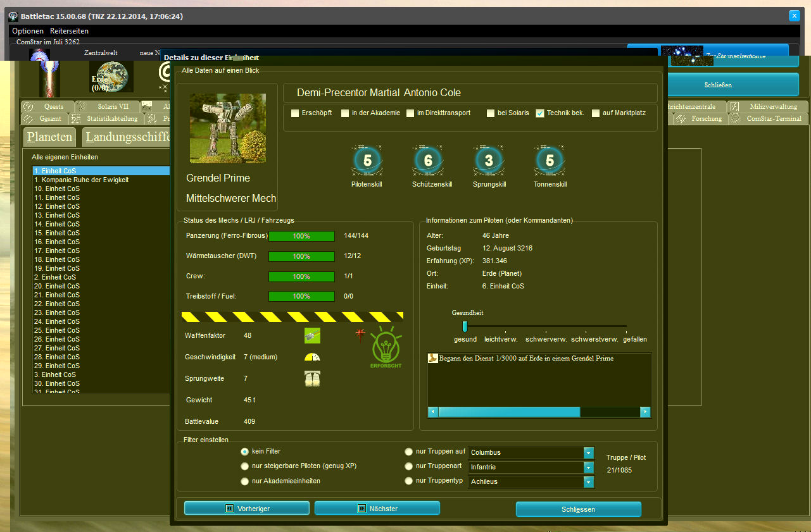811x532 pixels.
Task: Uncheck the Technik bek. checkbox
Action: (x=540, y=113)
